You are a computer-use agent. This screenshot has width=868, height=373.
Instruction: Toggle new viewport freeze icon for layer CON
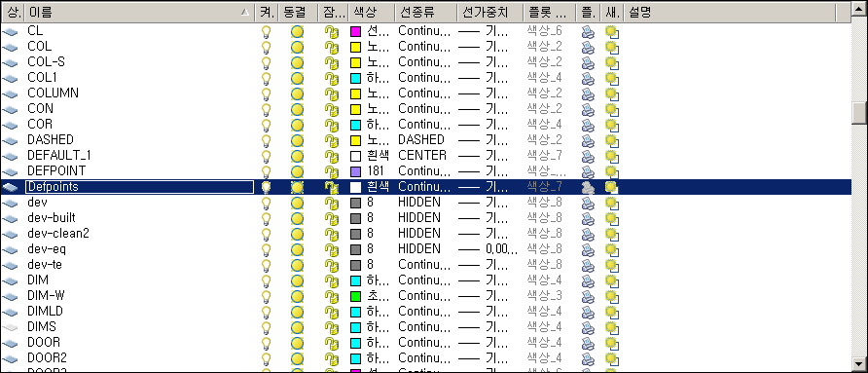pos(612,109)
